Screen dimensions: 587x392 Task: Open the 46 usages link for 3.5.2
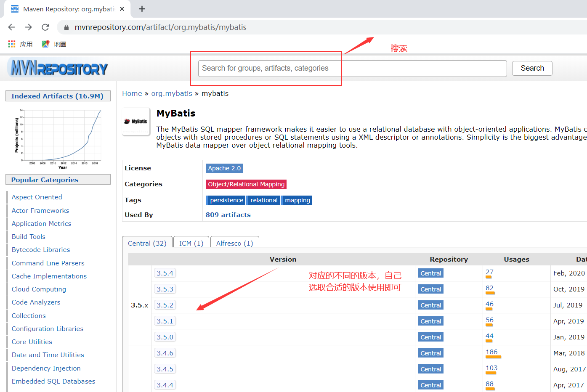tap(489, 304)
